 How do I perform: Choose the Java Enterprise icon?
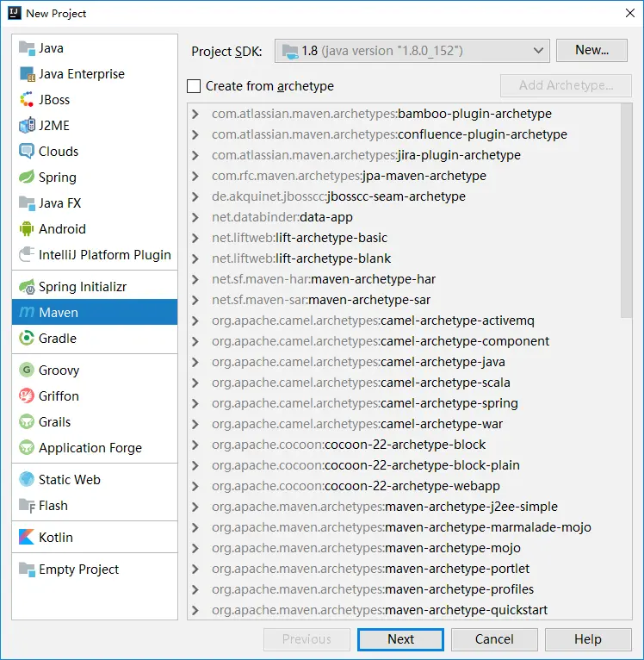[x=27, y=74]
